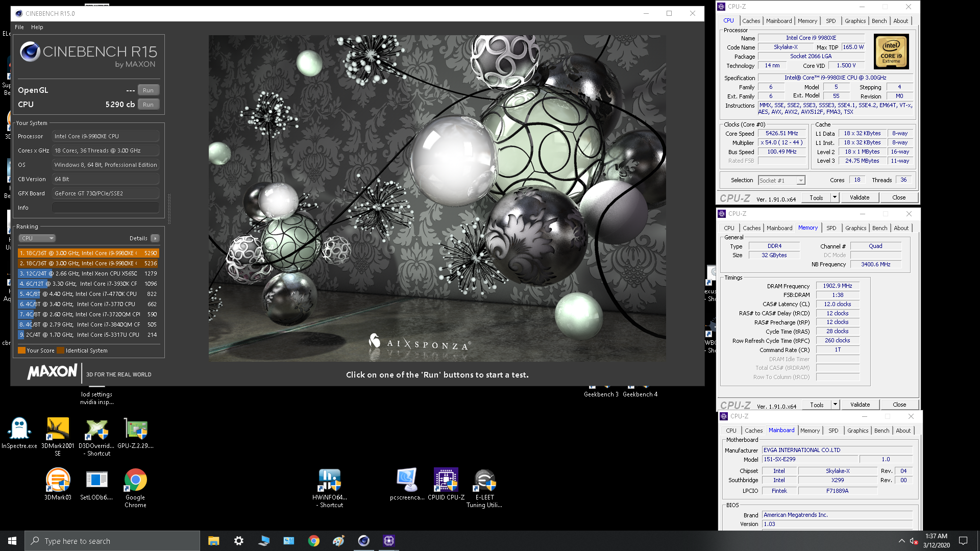
Task: Run the CPU benchmark
Action: coord(148,105)
